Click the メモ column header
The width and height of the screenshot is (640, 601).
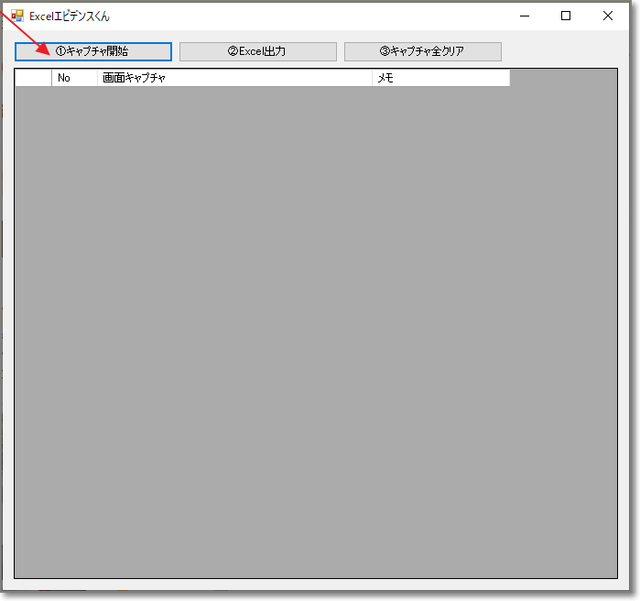pos(440,78)
